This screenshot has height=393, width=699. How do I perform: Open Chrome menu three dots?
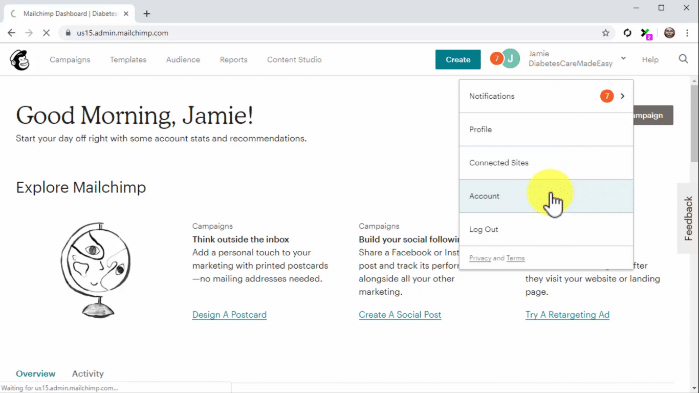point(687,33)
